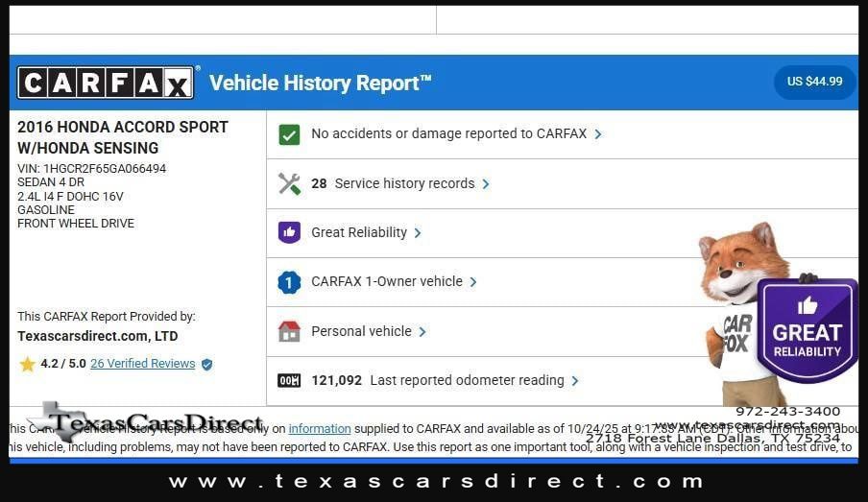Click the US $44.99 price button
868x502 pixels.
coord(814,82)
